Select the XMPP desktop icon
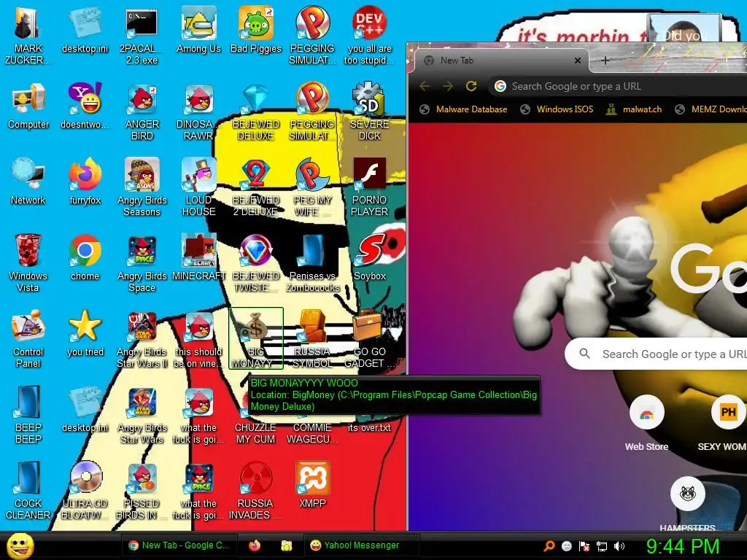 pos(313,485)
